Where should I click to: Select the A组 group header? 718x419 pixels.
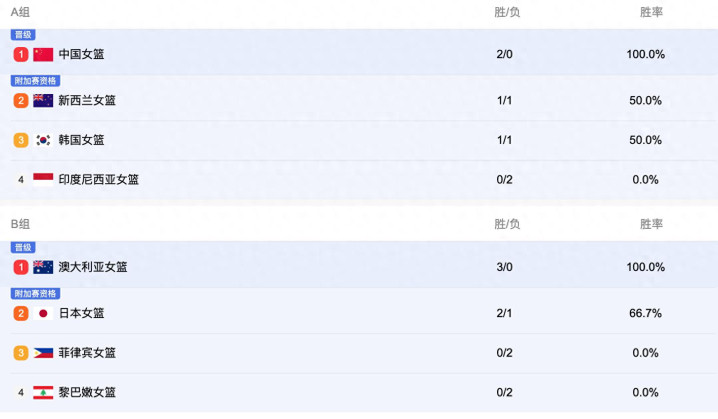click(x=20, y=12)
